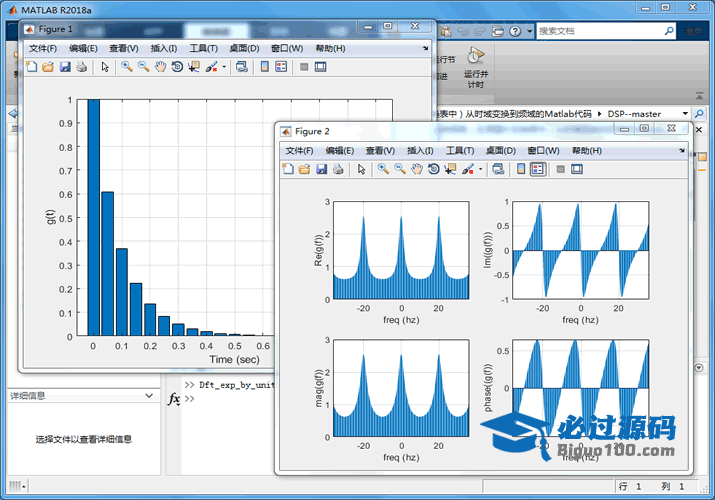Print Figure 1 with the printer icon

[82, 67]
